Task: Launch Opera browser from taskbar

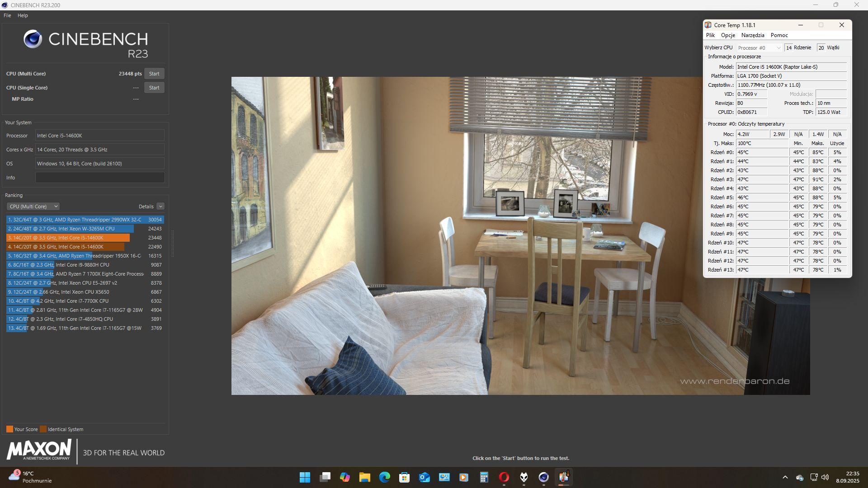Action: (504, 477)
